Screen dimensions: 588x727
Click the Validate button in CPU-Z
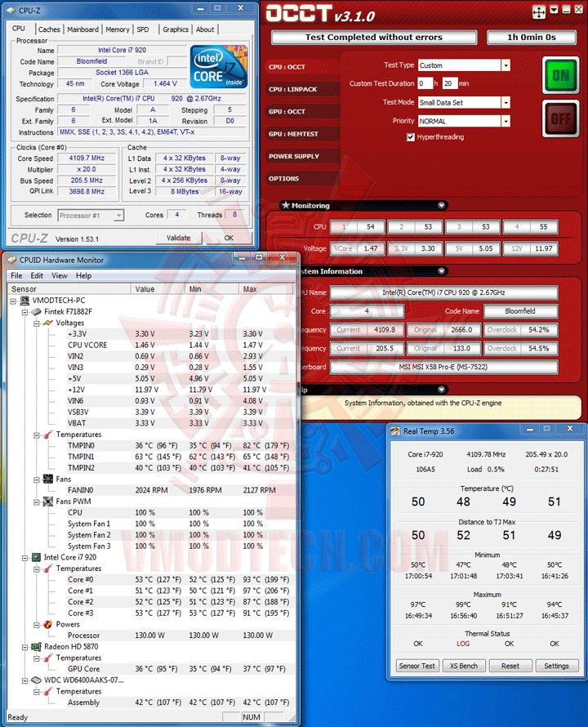[x=179, y=238]
